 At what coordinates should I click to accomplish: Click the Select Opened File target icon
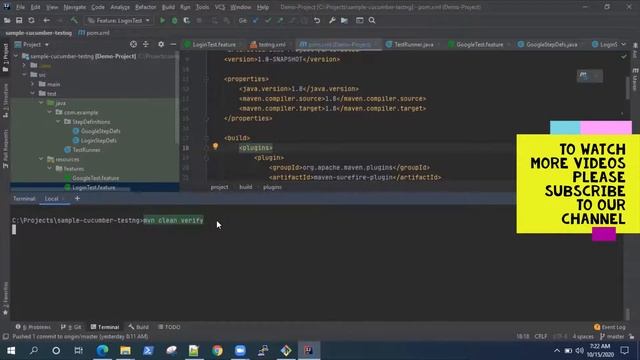coord(133,44)
